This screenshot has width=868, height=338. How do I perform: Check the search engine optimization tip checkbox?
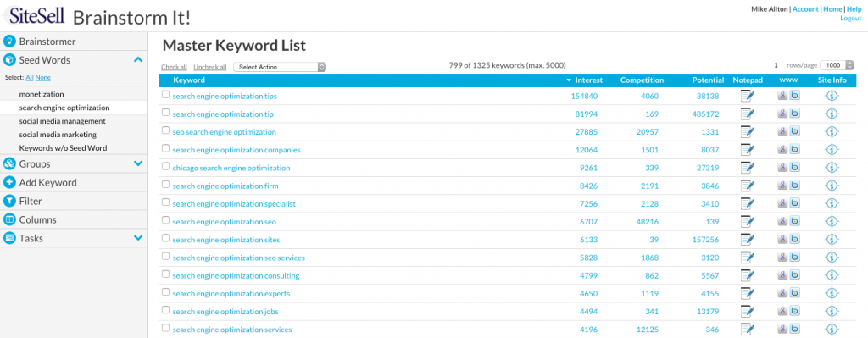tap(165, 113)
